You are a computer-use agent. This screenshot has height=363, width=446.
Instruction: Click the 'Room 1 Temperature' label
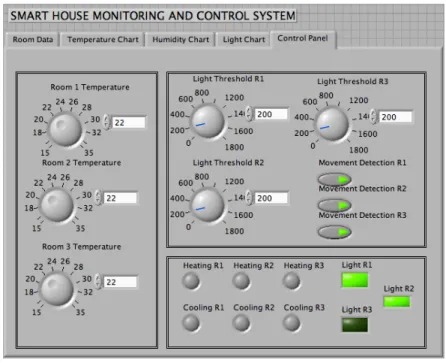pos(90,87)
